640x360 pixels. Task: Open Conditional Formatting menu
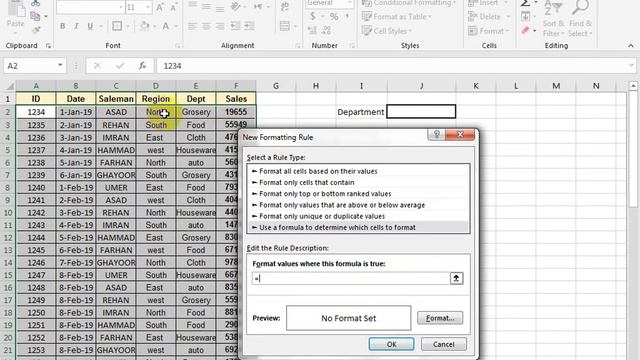point(409,3)
